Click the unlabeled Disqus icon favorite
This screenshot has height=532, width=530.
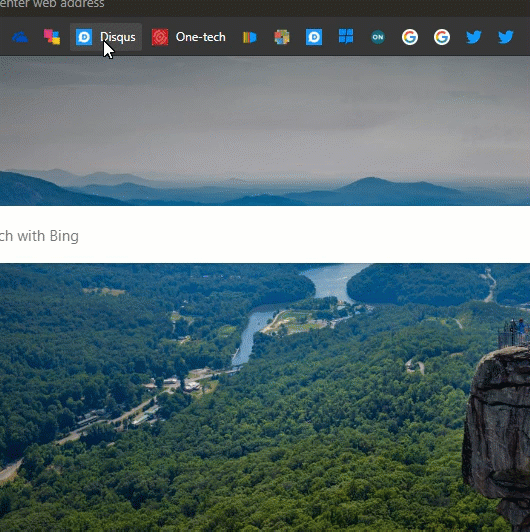tap(314, 37)
